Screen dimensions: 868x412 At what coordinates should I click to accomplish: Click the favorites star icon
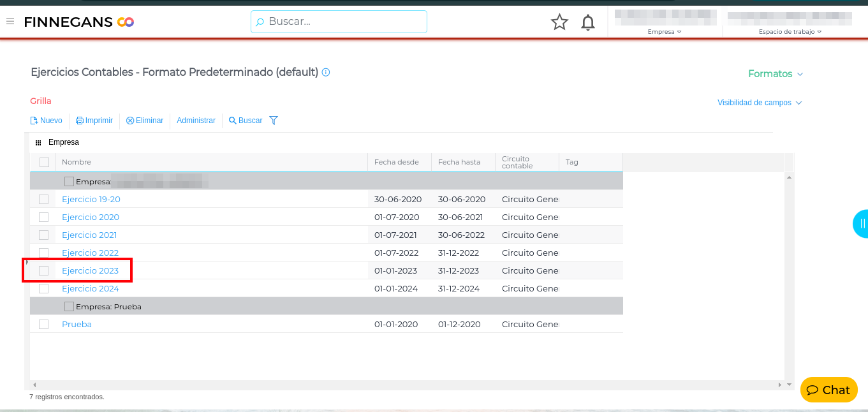[x=559, y=22]
